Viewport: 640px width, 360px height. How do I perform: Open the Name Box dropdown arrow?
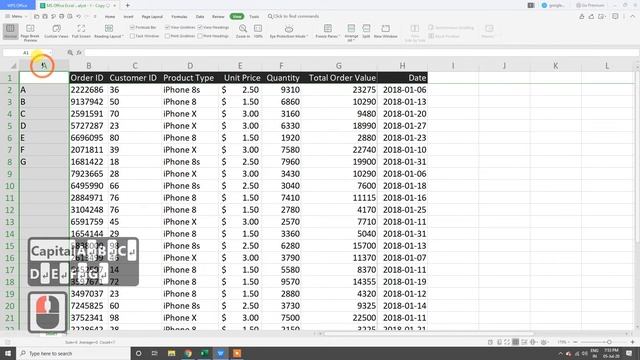point(51,53)
